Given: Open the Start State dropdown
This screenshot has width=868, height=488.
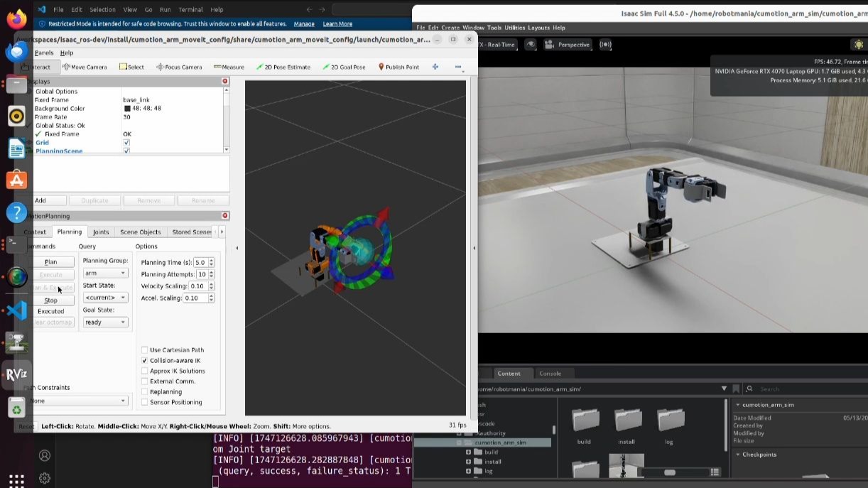Looking at the screenshot, I should coord(105,298).
